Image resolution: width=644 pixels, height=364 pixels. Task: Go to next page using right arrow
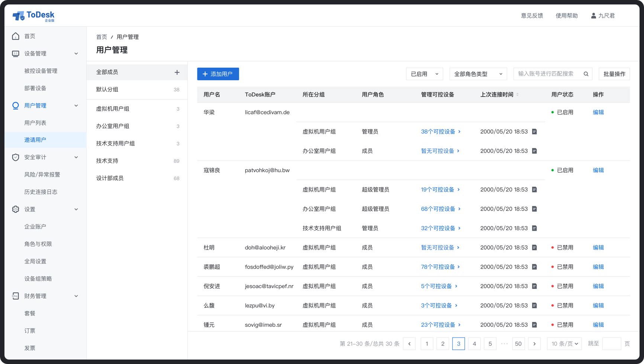click(534, 344)
